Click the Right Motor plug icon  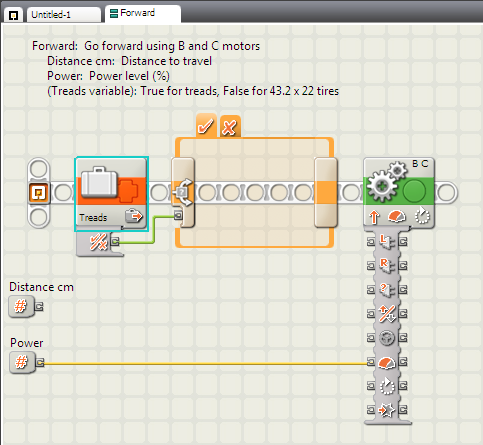click(387, 265)
